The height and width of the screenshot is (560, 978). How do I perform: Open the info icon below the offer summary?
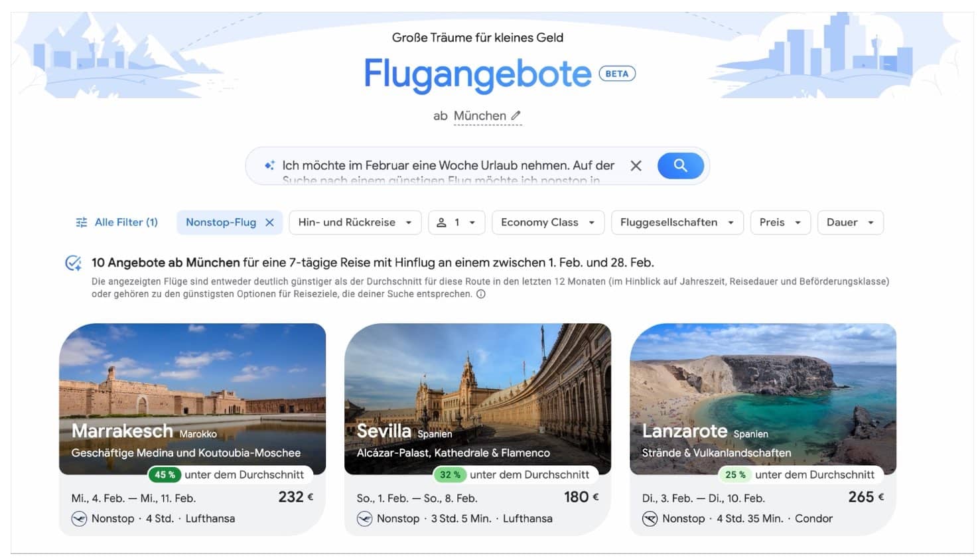pos(482,293)
